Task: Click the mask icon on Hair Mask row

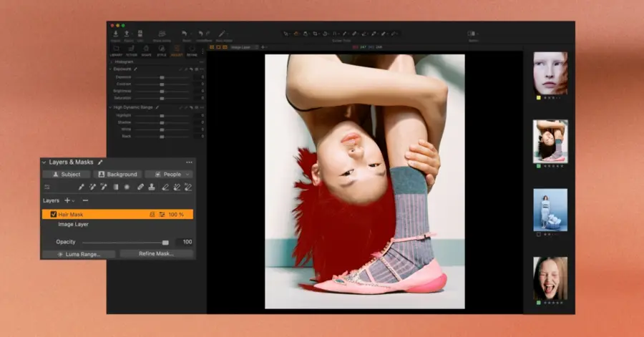Action: [x=152, y=214]
